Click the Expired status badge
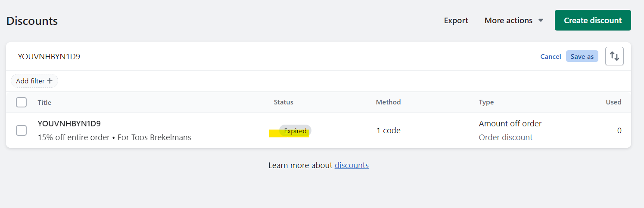The image size is (644, 208). coord(295,131)
